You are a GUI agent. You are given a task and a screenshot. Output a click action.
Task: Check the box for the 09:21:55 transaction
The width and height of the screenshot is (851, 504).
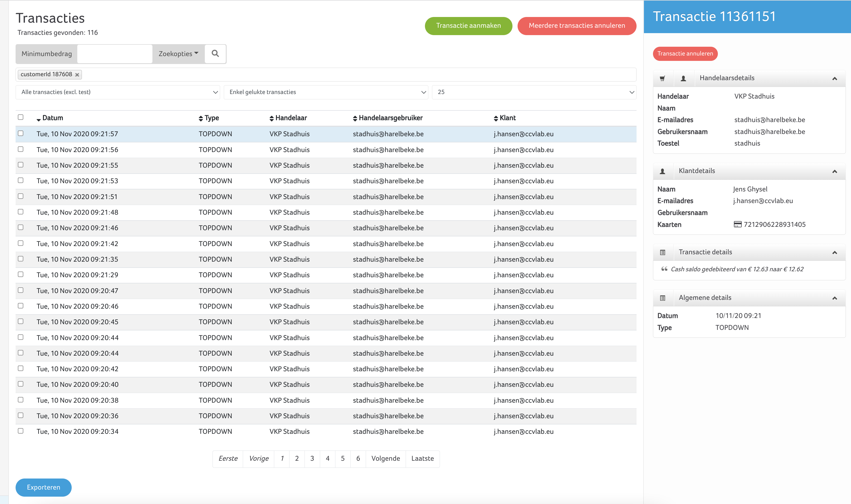(x=21, y=165)
